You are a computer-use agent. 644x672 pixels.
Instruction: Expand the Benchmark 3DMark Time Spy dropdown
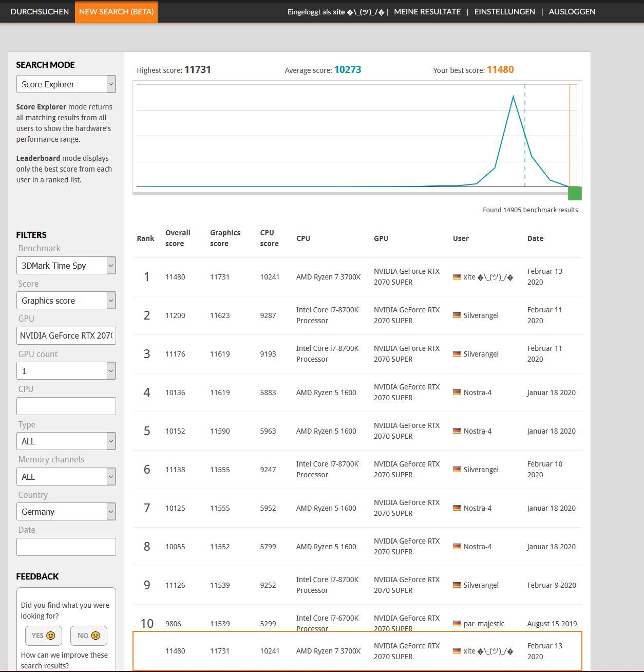(66, 266)
